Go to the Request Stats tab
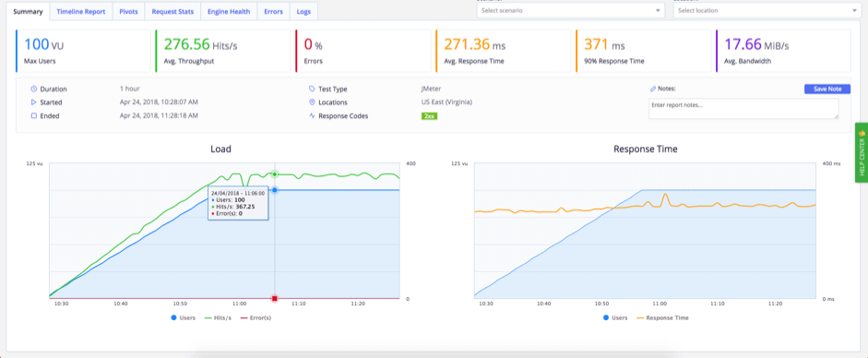Screen dimensions: 868x358 [x=172, y=11]
